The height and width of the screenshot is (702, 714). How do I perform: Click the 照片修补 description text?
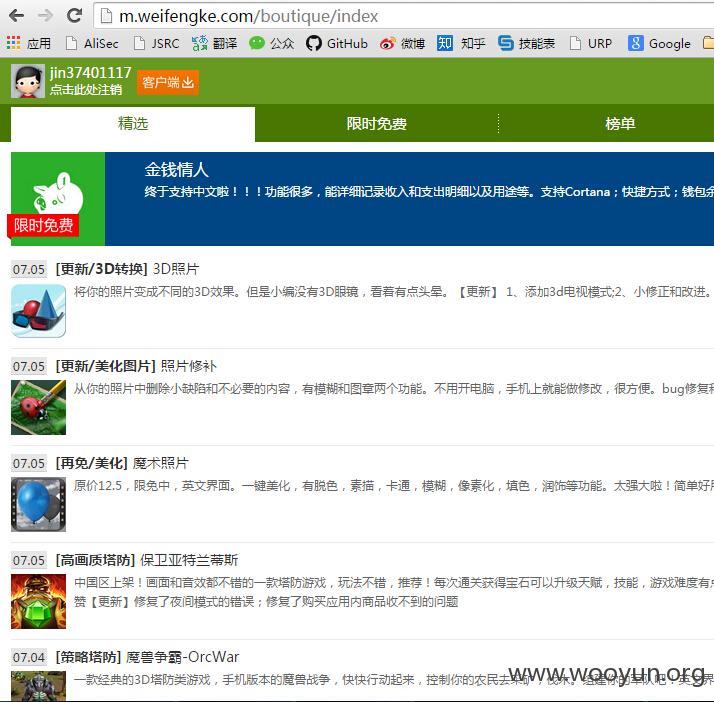(394, 389)
